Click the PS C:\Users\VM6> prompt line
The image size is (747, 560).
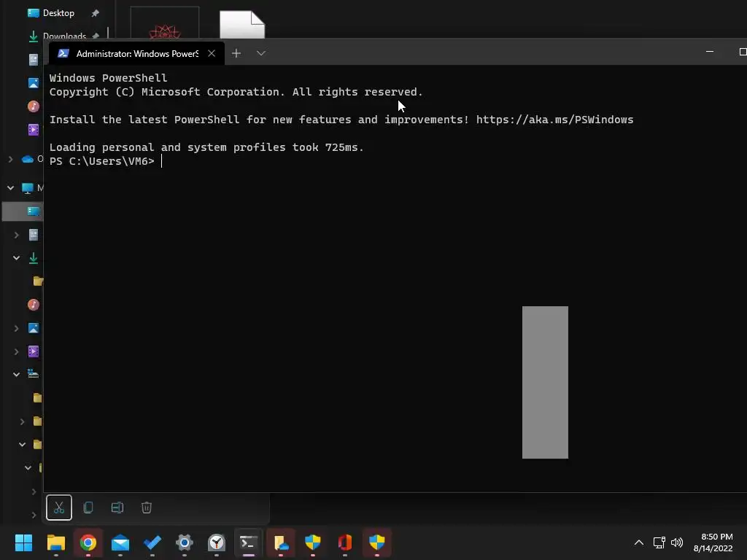point(102,161)
